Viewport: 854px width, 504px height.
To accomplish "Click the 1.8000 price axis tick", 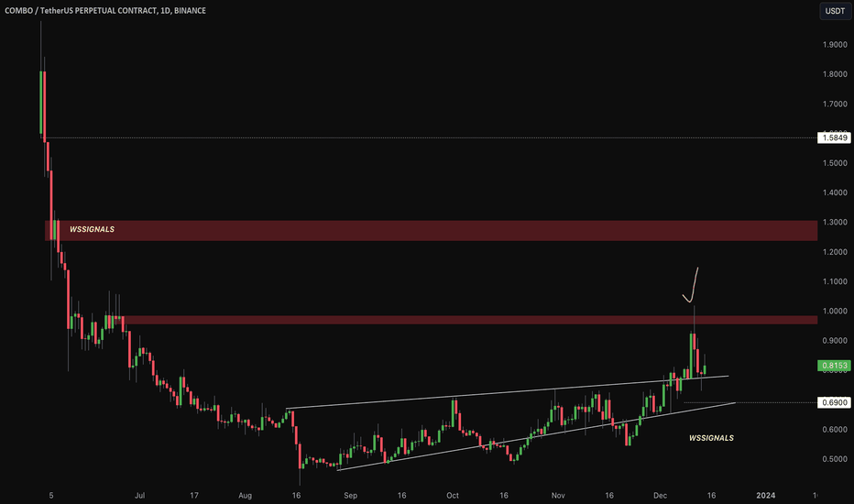I will [x=835, y=74].
